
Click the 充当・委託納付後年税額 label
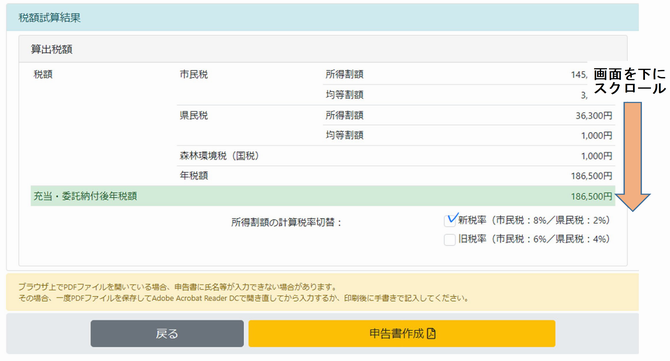85,196
